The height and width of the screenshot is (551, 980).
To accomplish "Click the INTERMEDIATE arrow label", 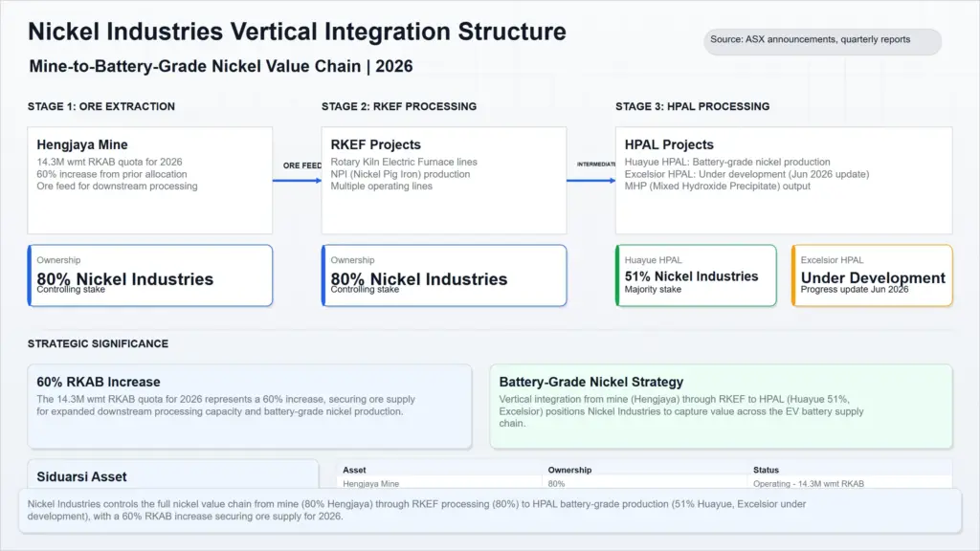I will (596, 165).
